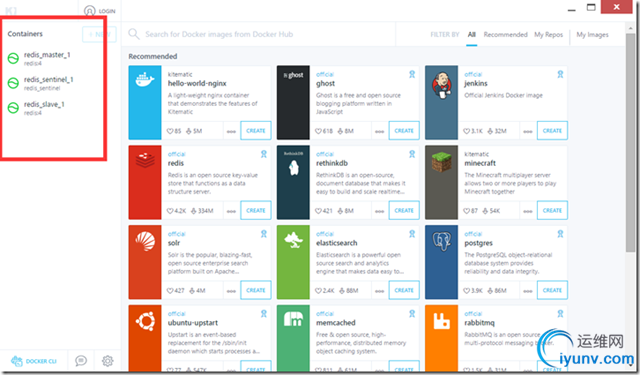This screenshot has width=640, height=375.
Task: Open more options for hello-world-nginx
Action: (x=231, y=131)
